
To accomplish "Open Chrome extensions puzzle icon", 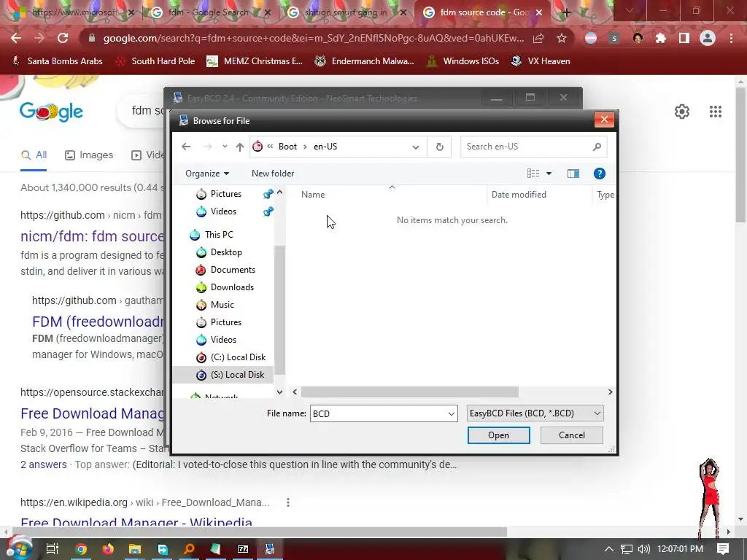I will click(661, 38).
